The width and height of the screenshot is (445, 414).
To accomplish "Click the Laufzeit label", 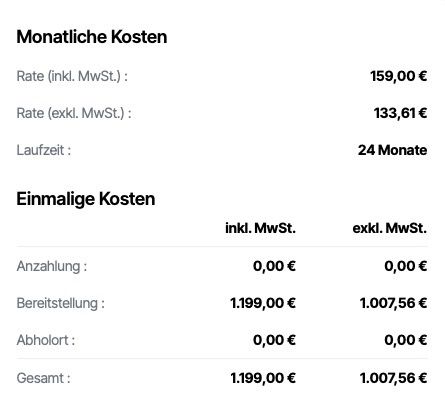I will [x=44, y=150].
